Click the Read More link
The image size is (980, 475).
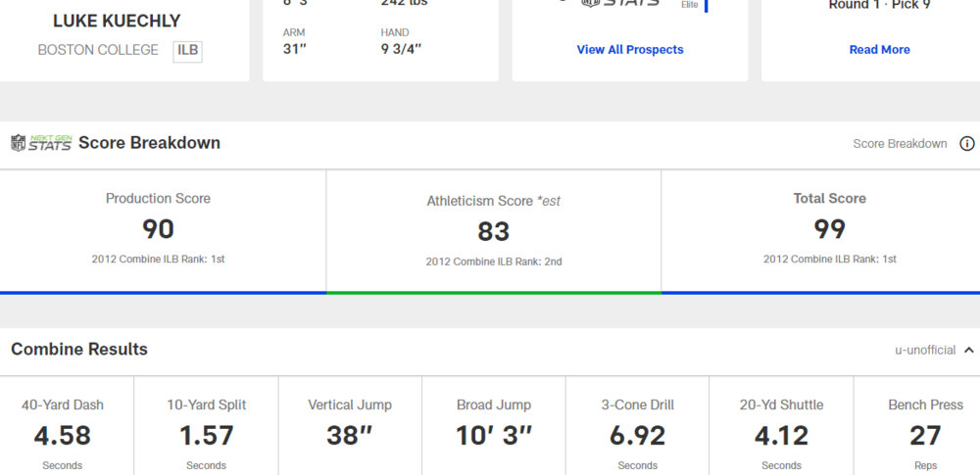click(x=879, y=50)
